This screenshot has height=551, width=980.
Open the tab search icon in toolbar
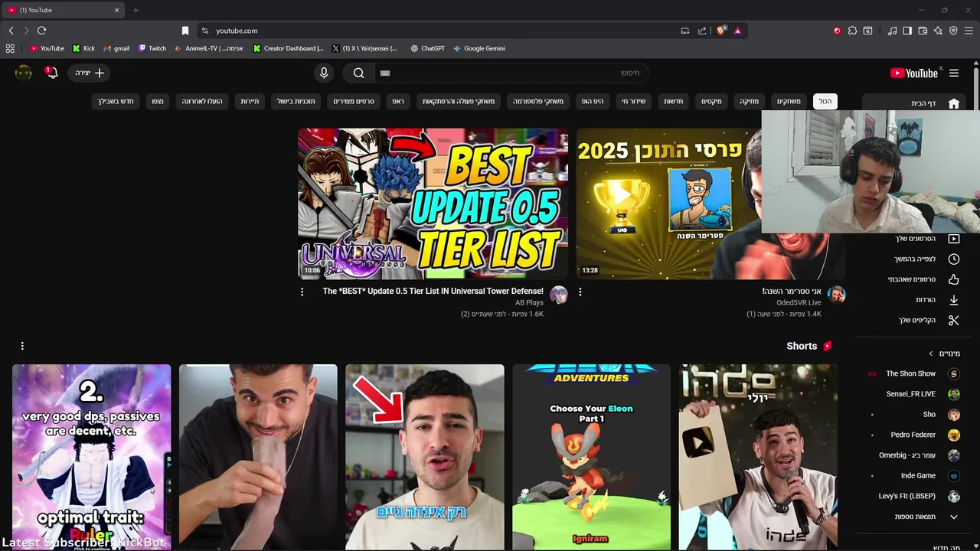click(x=867, y=31)
